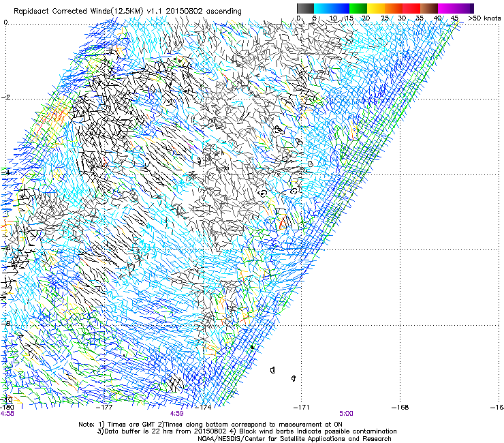Click the brown 35-40 knots legend swatch
This screenshot has width=504, height=443.
click(x=429, y=8)
